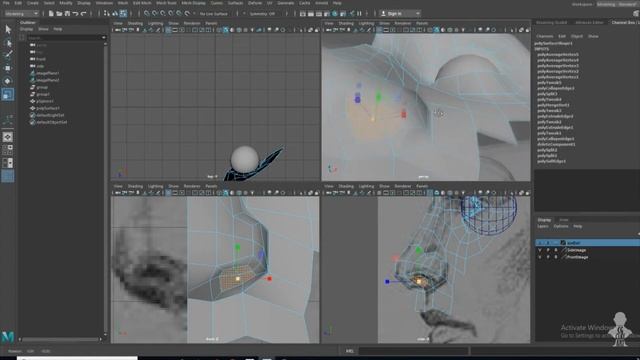The width and height of the screenshot is (640, 360).
Task: Click the Snap to curves magnet icon
Action: (155, 13)
